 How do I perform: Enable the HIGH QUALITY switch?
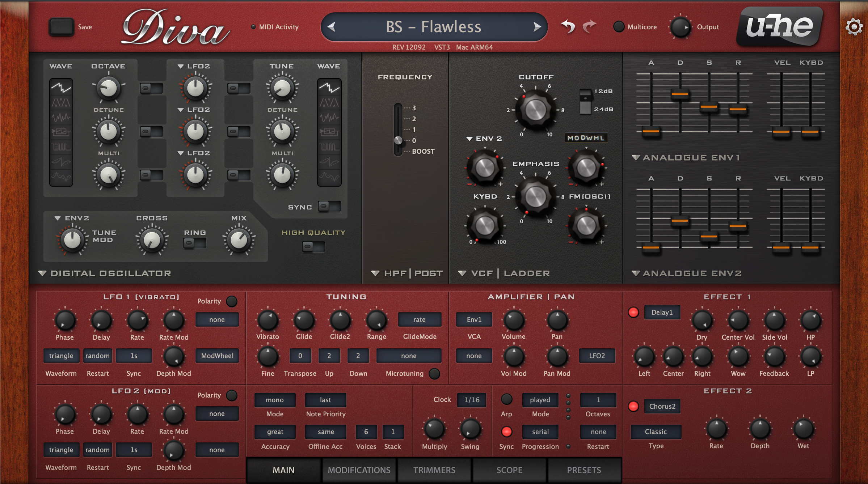(x=313, y=247)
